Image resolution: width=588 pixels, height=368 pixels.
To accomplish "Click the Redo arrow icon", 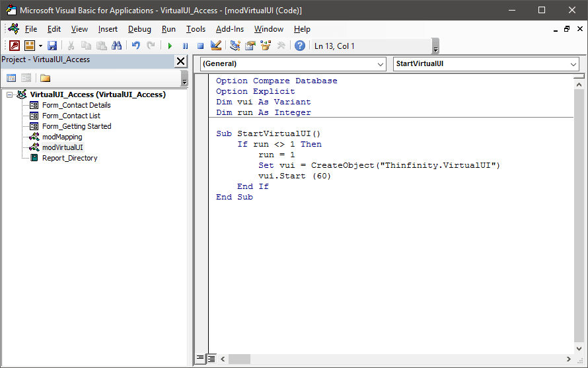I will [151, 46].
